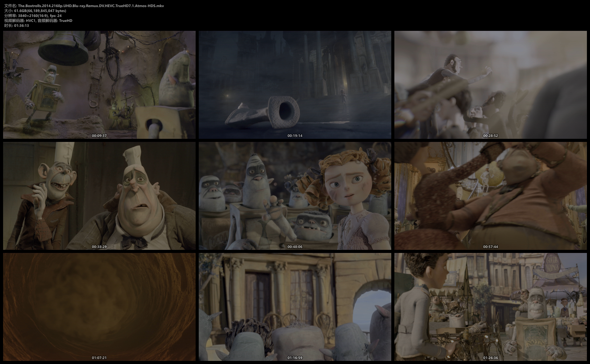590x364 pixels.
Task: Click the 00:28:52 timestamp label
Action: (490, 136)
